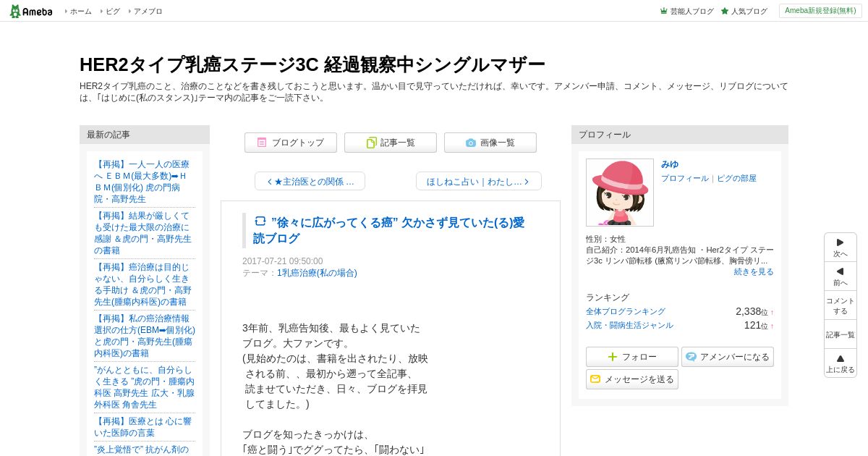The height and width of the screenshot is (456, 868).
Task: Click 次へ arrow in floating sidebar
Action: [x=841, y=248]
